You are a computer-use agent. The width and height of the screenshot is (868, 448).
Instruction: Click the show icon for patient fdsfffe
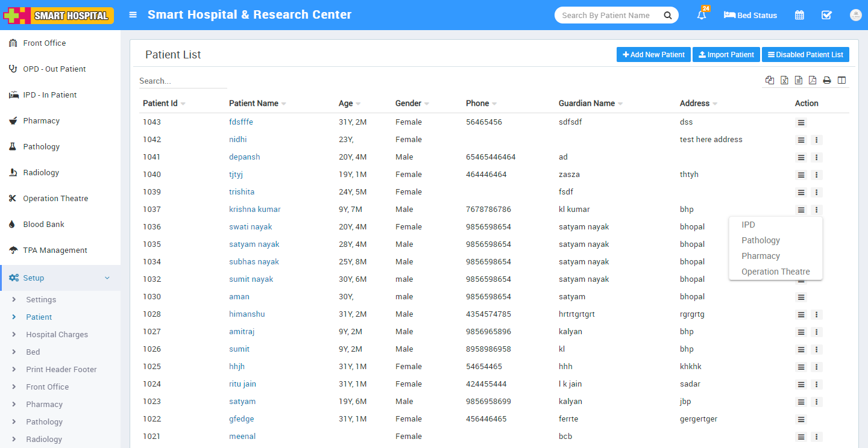pyautogui.click(x=801, y=123)
